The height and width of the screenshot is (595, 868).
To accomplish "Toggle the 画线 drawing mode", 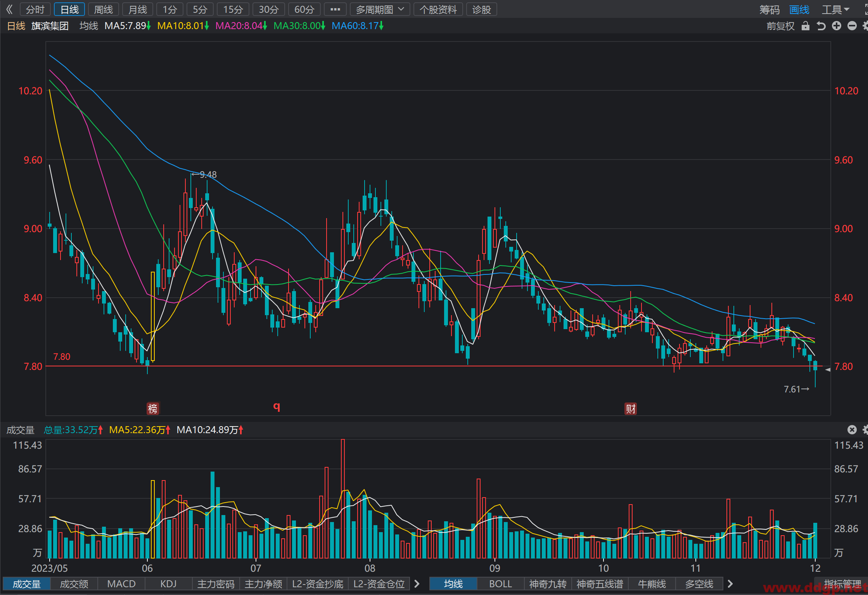I will [x=799, y=9].
